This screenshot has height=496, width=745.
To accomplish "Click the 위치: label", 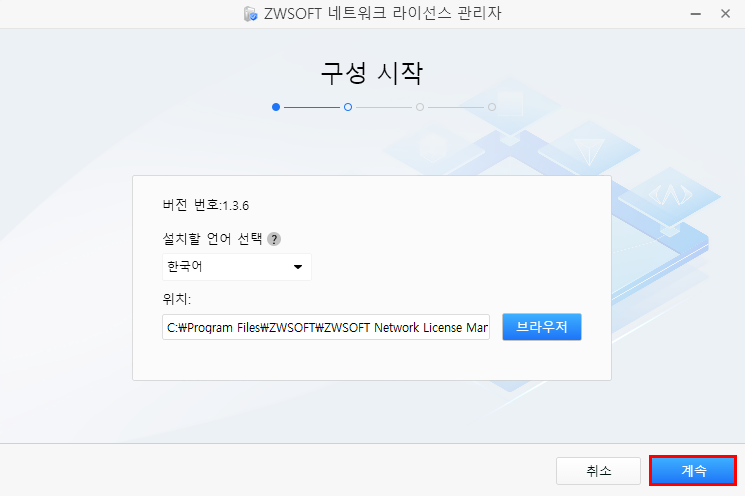I will [x=176, y=299].
